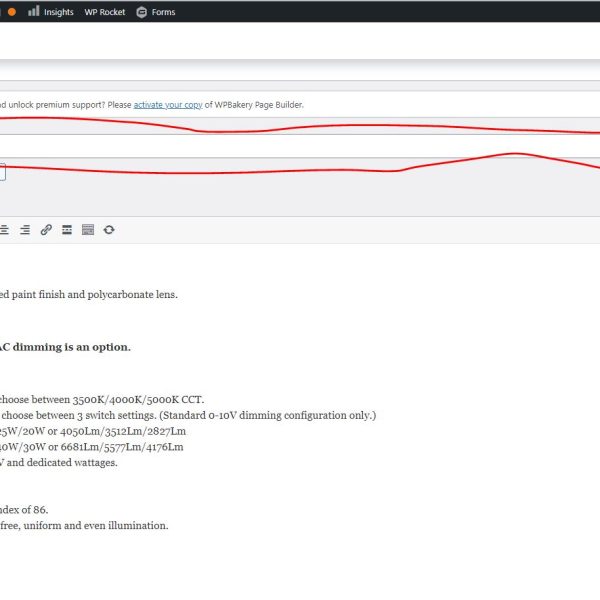Apply center alignment in editor toolbar
600x600 pixels.
pos(5,230)
